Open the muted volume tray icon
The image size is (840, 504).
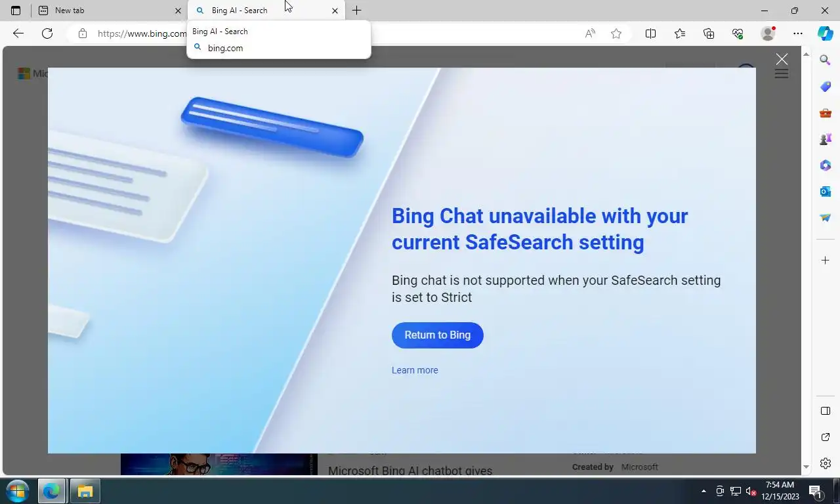(x=751, y=491)
